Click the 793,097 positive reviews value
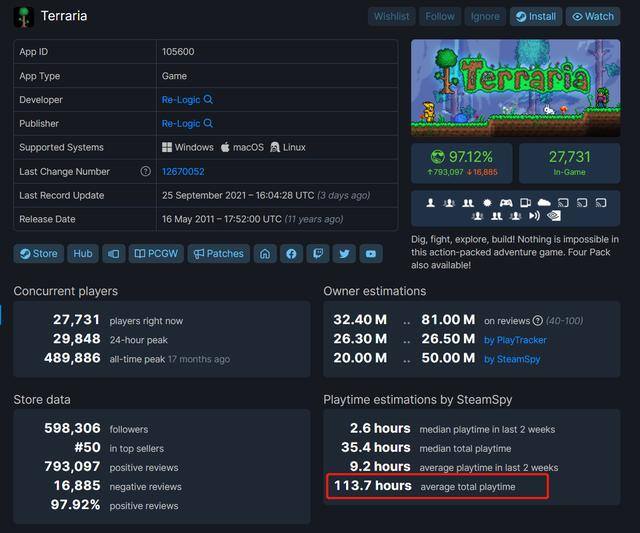 [72, 466]
